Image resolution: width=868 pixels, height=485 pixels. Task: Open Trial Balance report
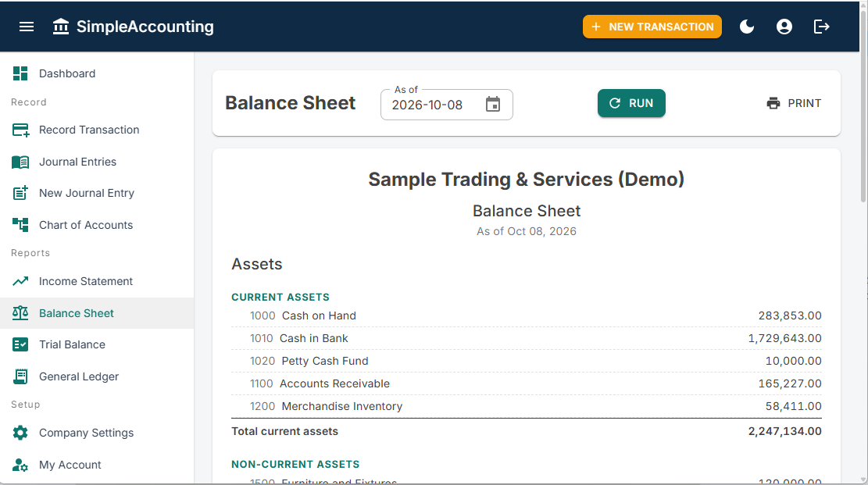tap(97, 344)
